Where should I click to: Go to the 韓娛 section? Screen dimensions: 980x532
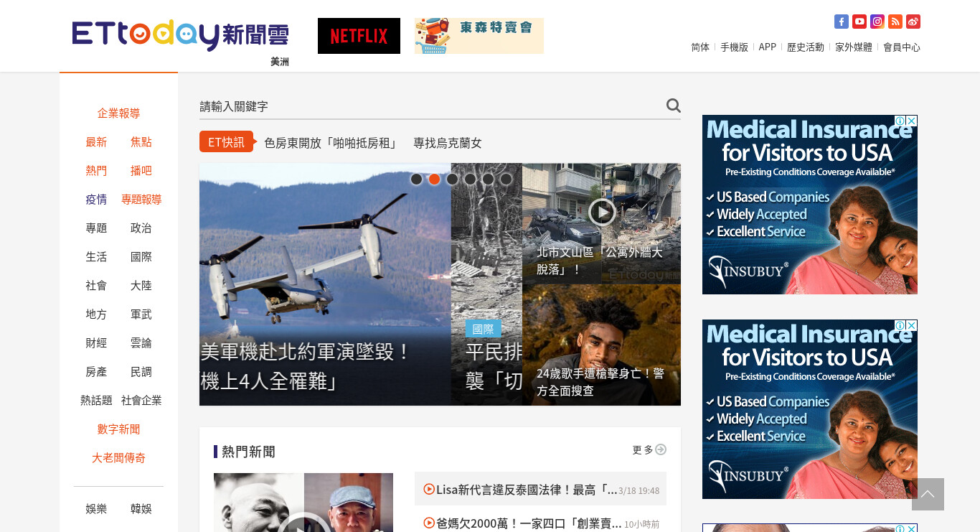141,508
